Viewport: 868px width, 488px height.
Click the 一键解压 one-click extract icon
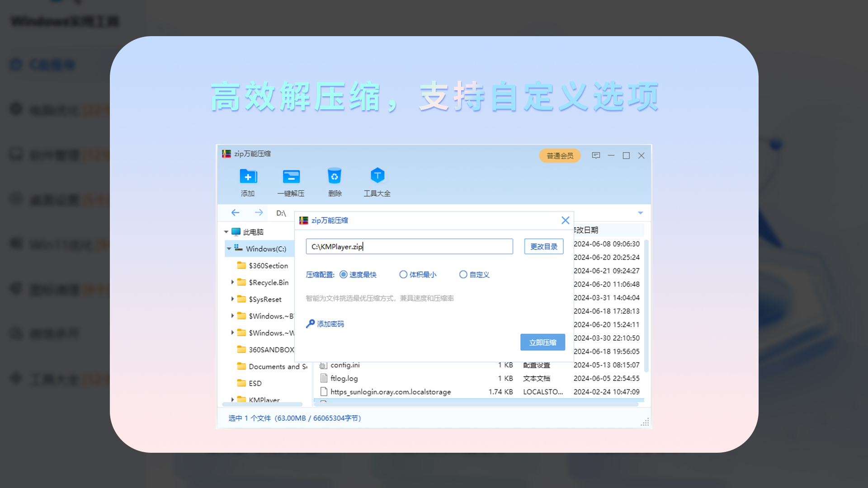291,176
